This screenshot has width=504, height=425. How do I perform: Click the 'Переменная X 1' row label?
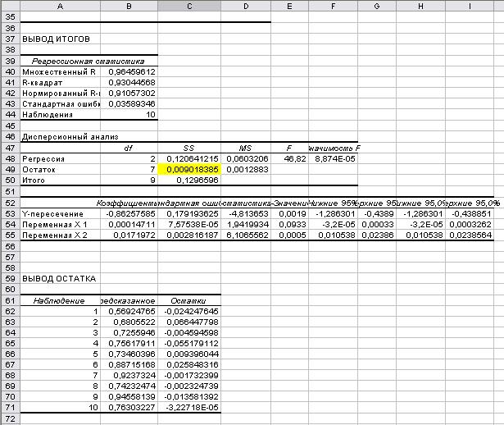(60, 224)
